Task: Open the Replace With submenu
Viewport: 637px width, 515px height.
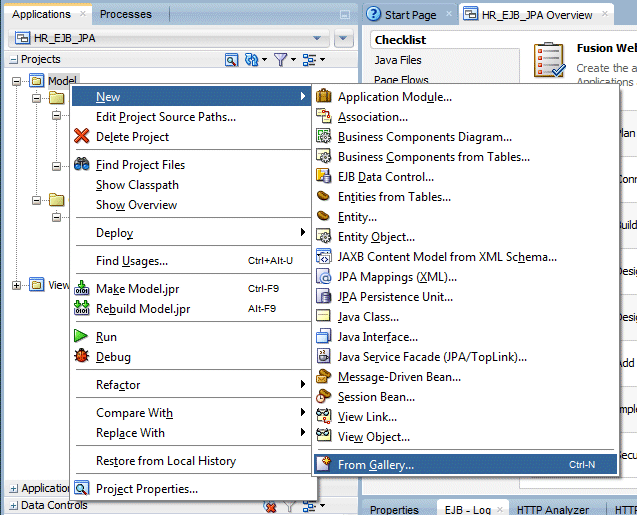Action: pos(192,432)
